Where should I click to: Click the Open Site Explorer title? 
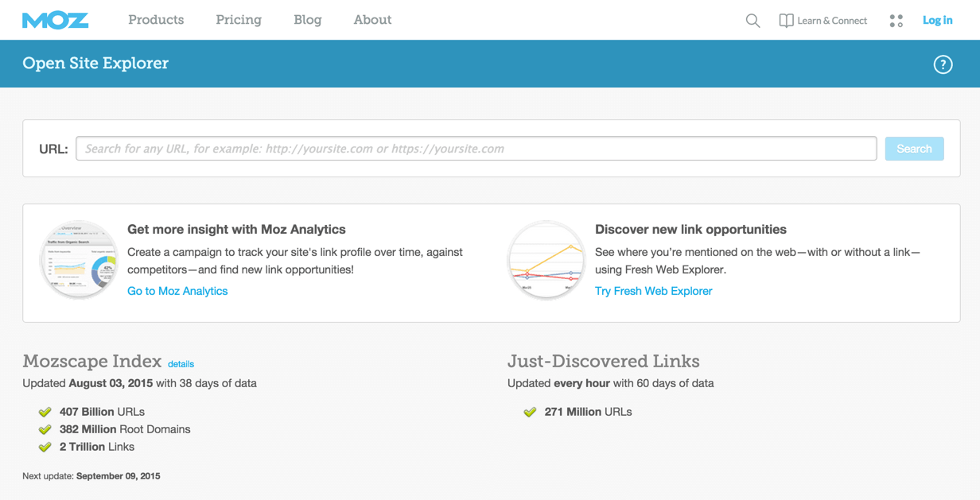95,64
